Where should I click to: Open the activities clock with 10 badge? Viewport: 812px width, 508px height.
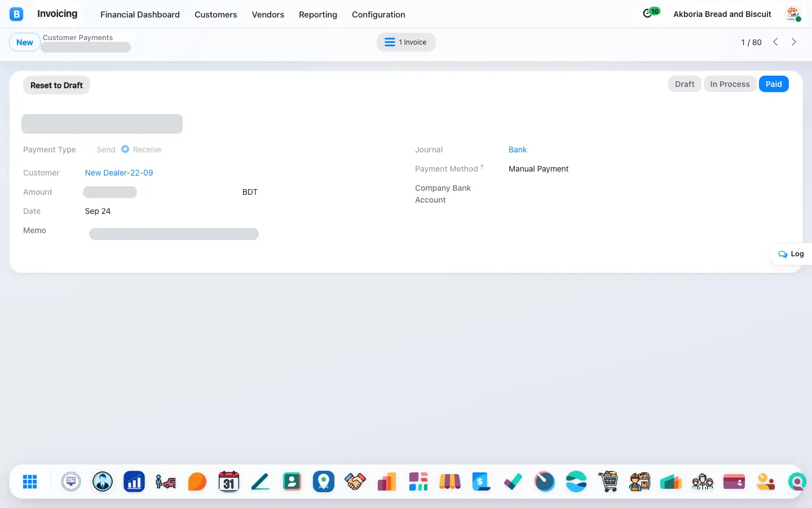pyautogui.click(x=651, y=13)
